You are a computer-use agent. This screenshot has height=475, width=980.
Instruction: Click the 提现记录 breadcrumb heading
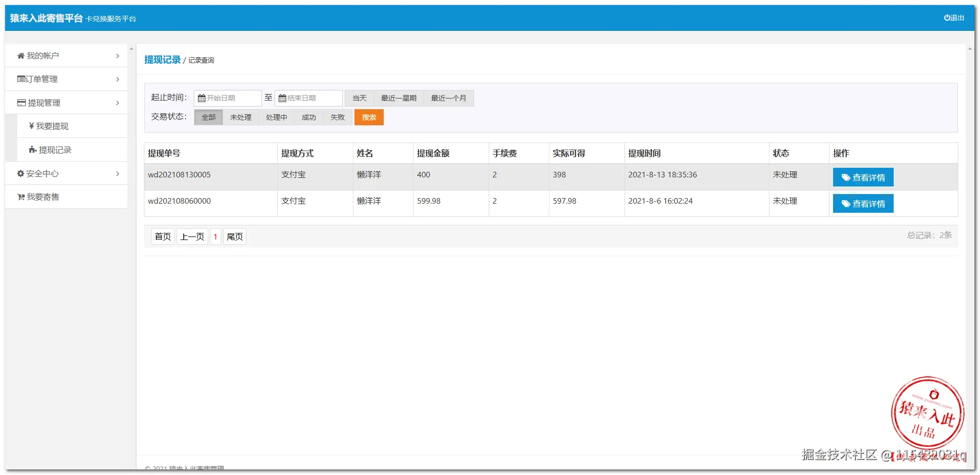(x=162, y=60)
